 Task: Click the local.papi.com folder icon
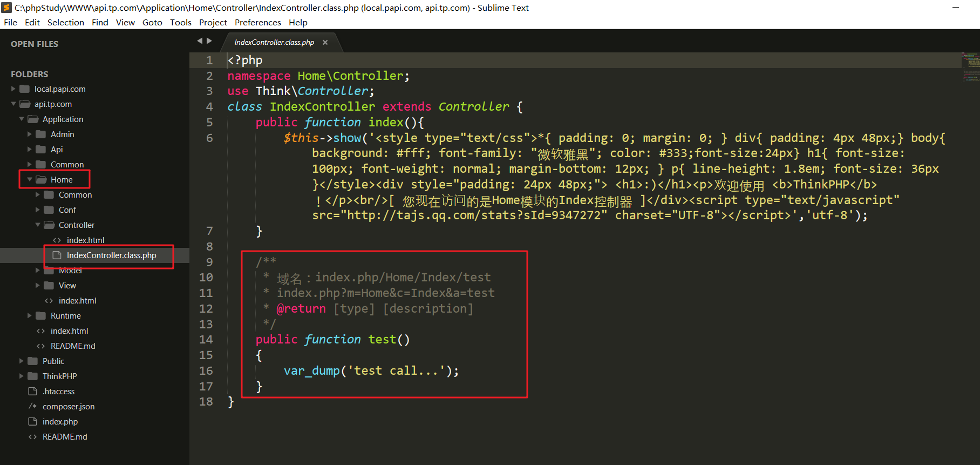click(24, 89)
